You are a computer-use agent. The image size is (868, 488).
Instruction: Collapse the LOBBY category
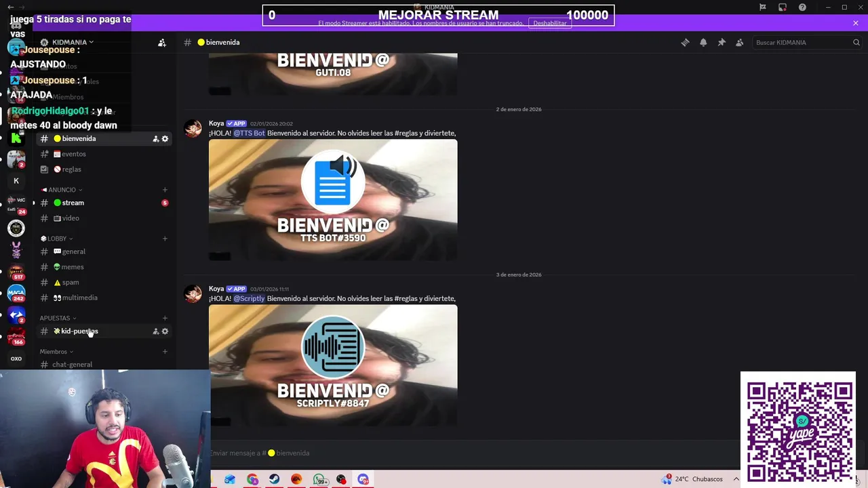click(x=57, y=239)
